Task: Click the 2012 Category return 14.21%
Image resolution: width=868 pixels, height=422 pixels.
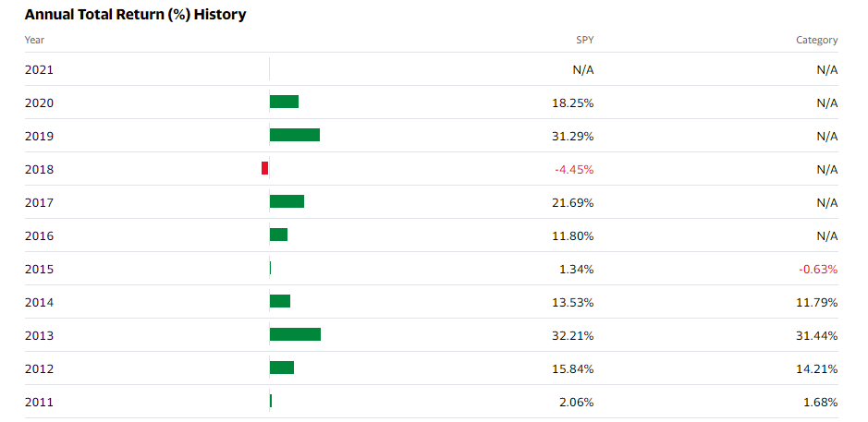Action: pyautogui.click(x=818, y=368)
